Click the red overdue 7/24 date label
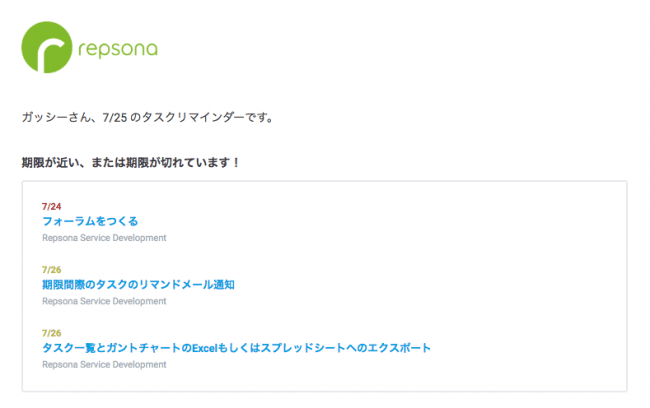This screenshot has height=408, width=650. [x=51, y=206]
